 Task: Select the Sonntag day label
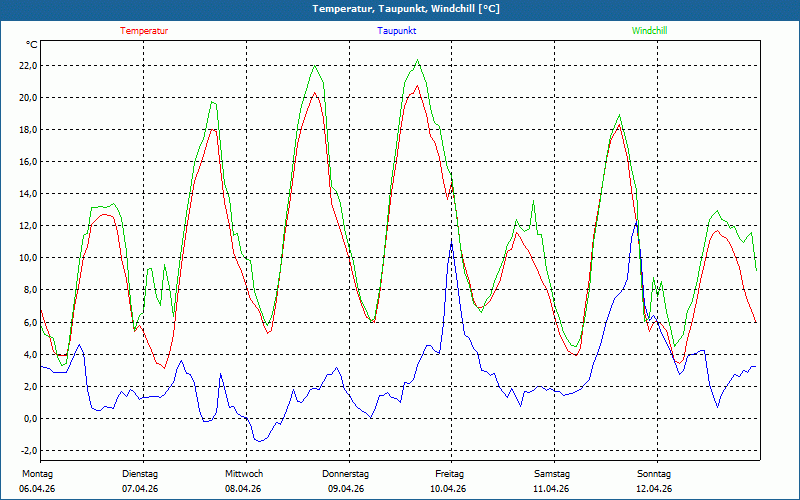coord(654,474)
